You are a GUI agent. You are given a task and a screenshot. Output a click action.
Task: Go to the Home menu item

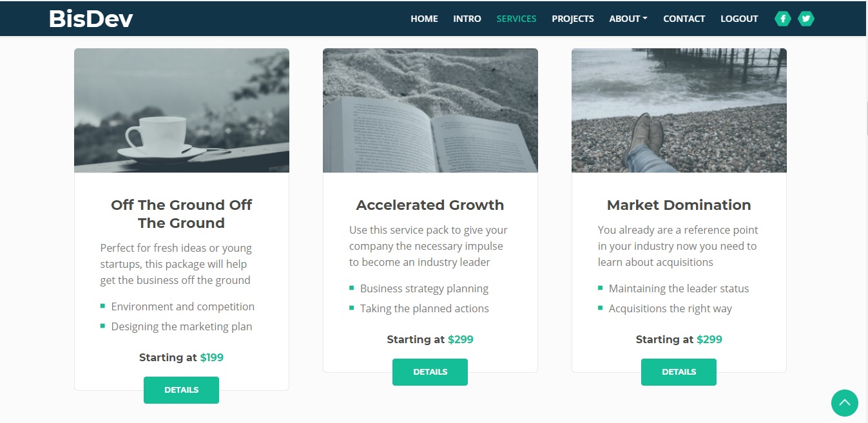[424, 19]
